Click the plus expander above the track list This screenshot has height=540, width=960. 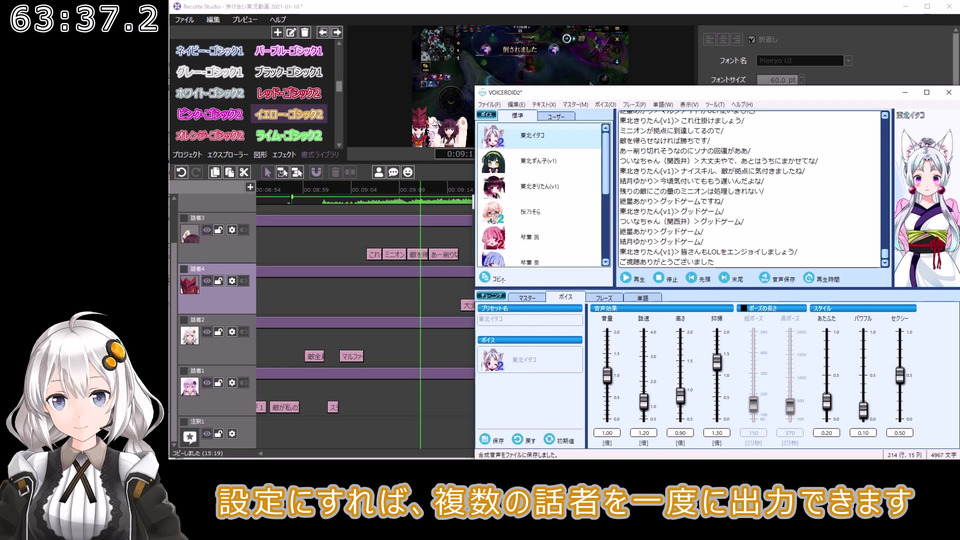tap(250, 187)
